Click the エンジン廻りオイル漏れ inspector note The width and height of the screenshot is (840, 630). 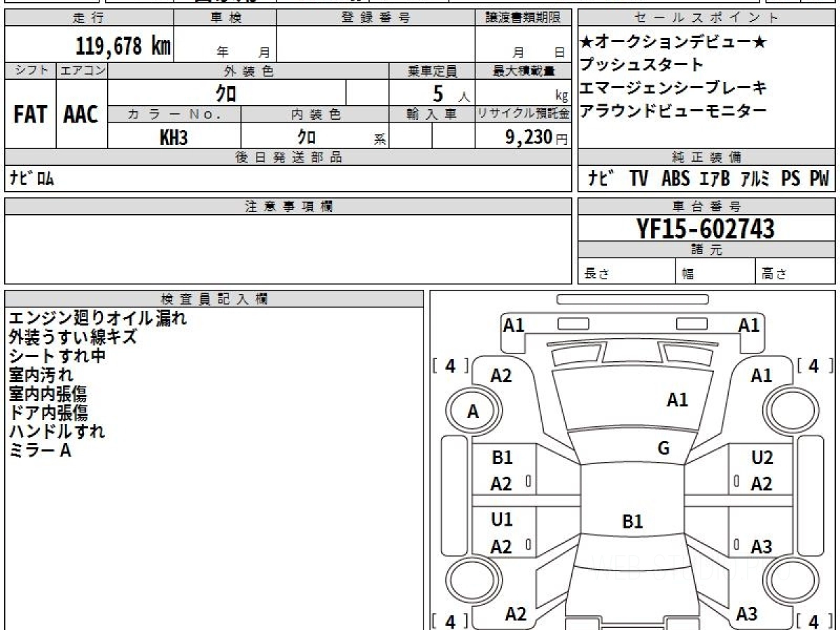pos(97,318)
